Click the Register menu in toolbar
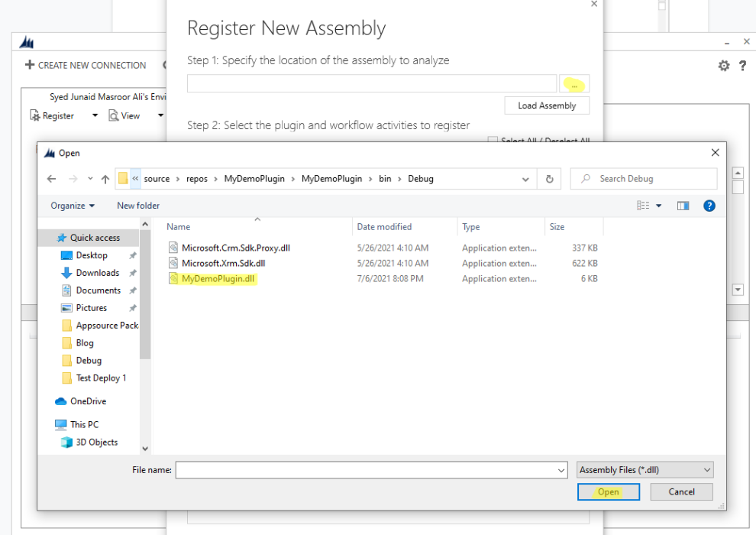The image size is (756, 535). coord(58,116)
